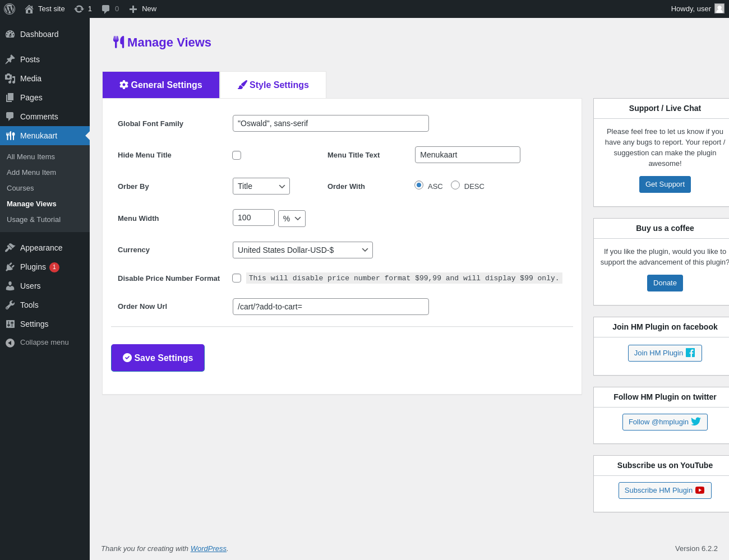Viewport: 729px width, 560px height.
Task: Click the gear icon in General Settings tab
Action: pos(124,85)
